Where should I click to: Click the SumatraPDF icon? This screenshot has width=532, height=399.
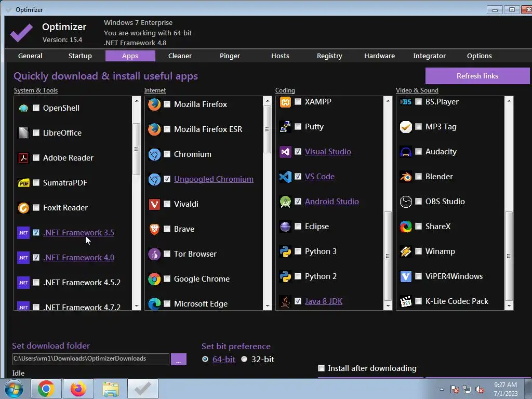(x=23, y=183)
